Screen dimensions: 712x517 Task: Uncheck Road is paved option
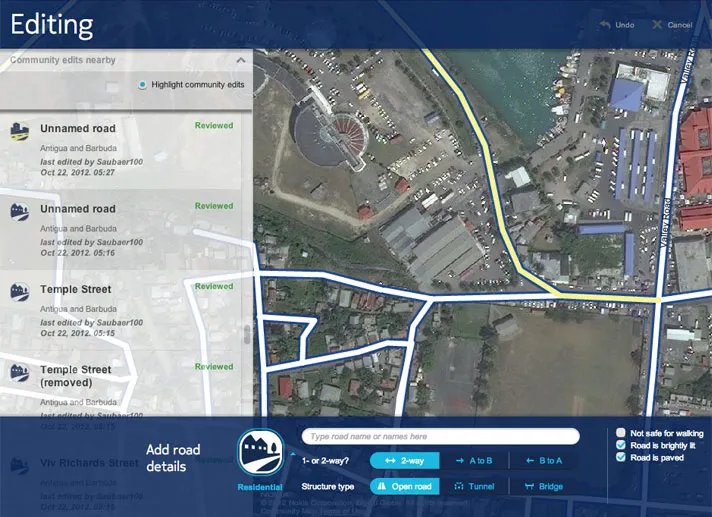pos(621,457)
